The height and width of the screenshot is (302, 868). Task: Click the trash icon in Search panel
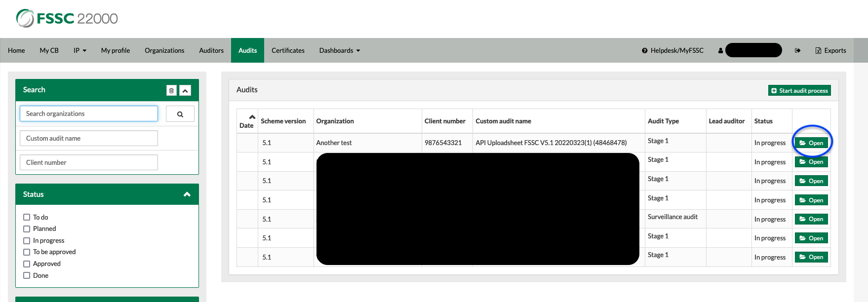[171, 90]
